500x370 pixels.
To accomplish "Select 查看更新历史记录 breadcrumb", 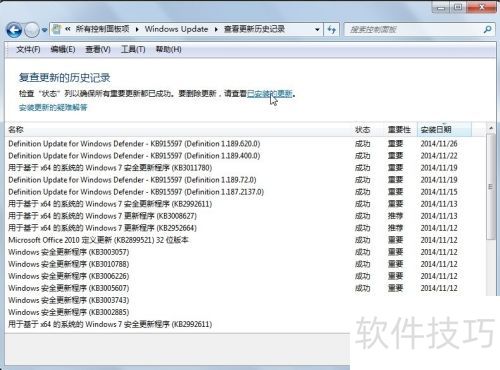I will [x=254, y=29].
